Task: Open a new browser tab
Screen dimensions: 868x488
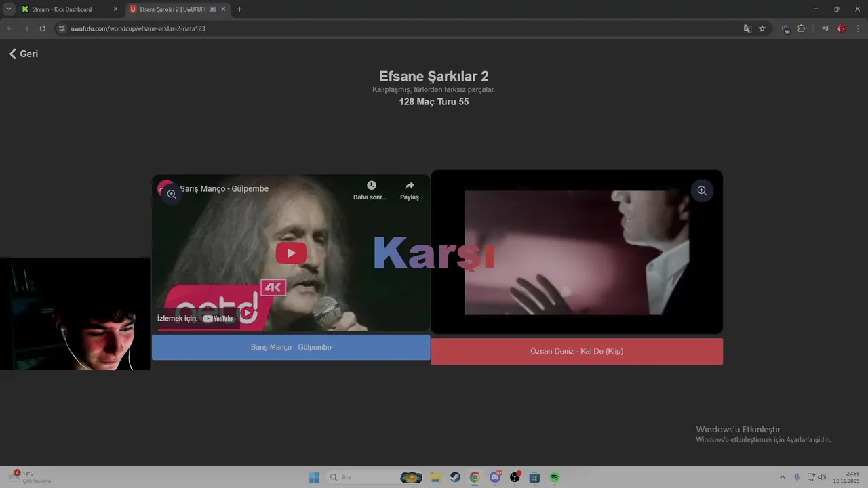Action: pos(239,9)
